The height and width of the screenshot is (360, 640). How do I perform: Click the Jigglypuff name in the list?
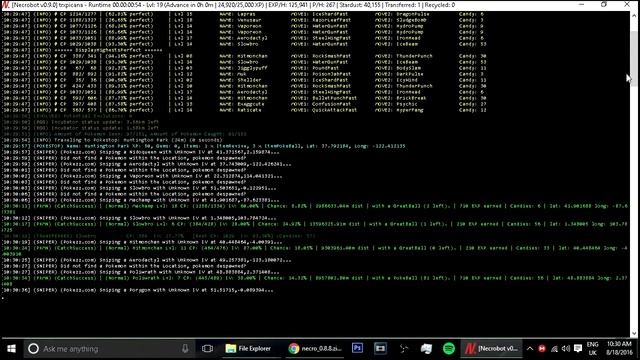point(251,68)
